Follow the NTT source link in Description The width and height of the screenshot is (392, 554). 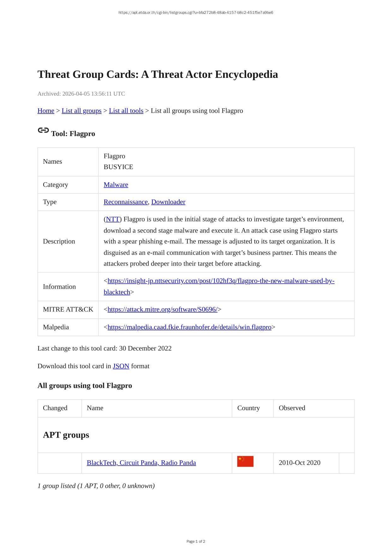pos(113,219)
